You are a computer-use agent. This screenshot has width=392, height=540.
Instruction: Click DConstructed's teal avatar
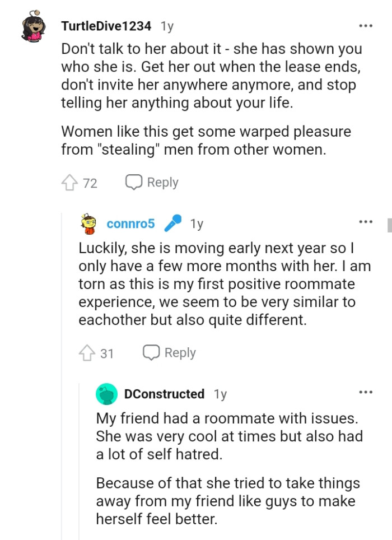point(106,394)
